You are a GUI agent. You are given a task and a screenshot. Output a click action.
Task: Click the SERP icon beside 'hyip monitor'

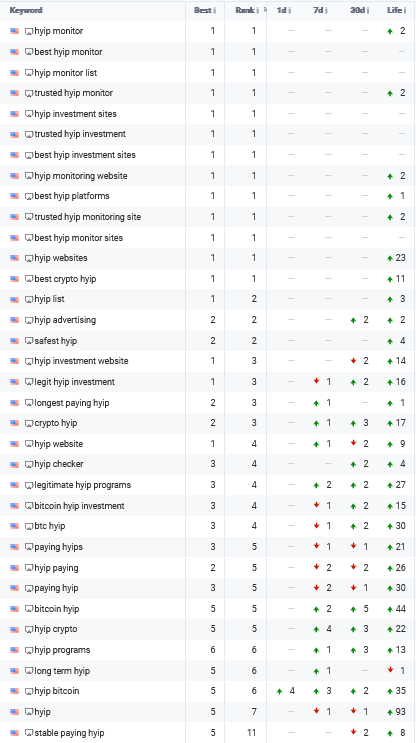pyautogui.click(x=29, y=31)
